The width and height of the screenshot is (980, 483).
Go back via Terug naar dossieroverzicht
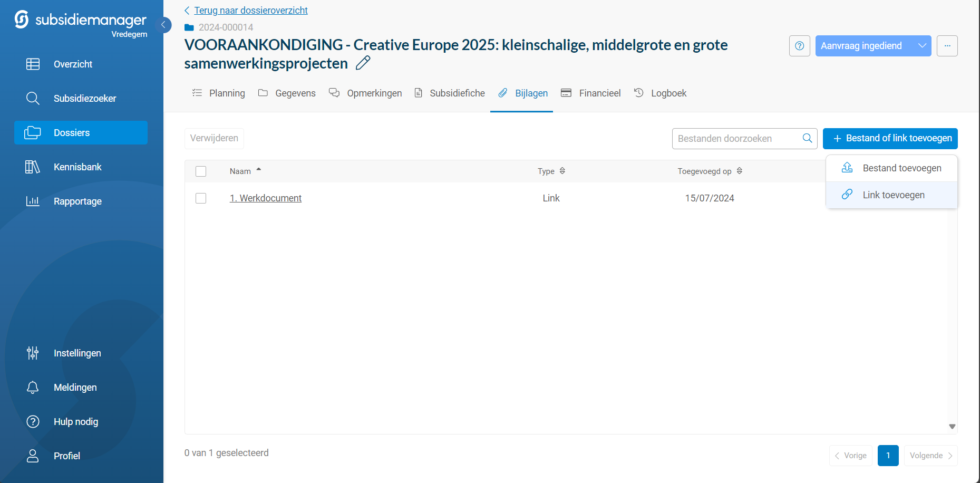tap(250, 11)
